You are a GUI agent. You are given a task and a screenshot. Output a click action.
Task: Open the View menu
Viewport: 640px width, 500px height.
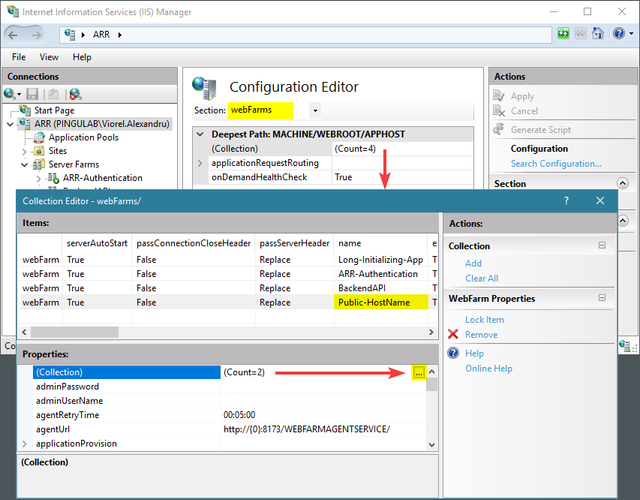(49, 57)
